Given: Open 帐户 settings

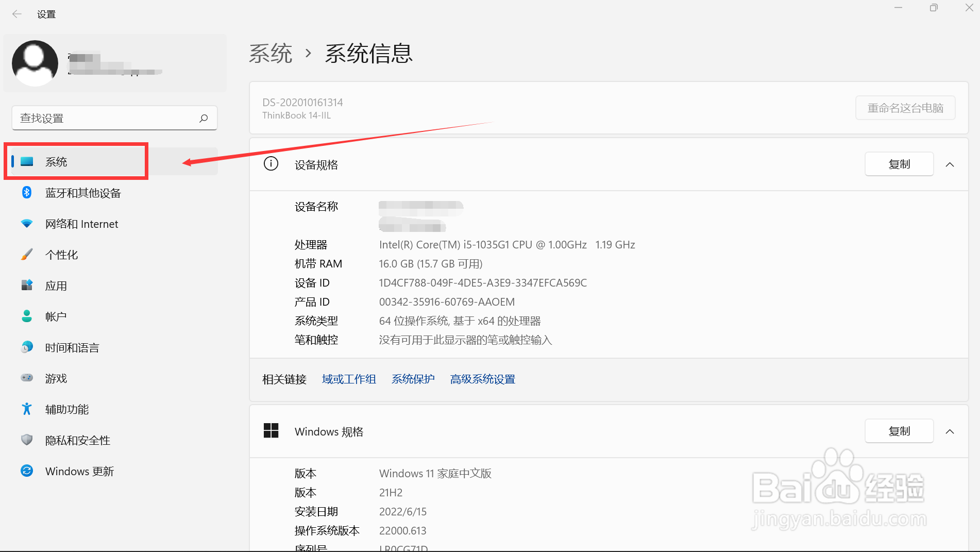Looking at the screenshot, I should pyautogui.click(x=55, y=316).
